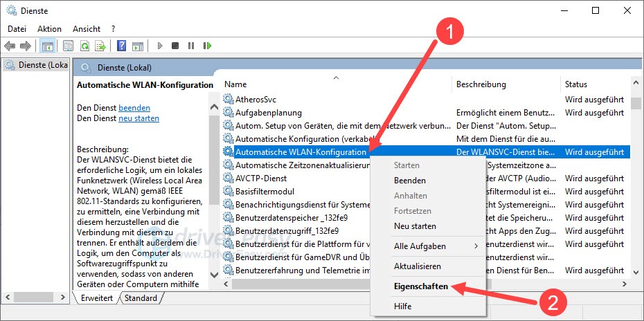This screenshot has height=321, width=644.
Task: Choose Beenden in the context menu
Action: click(428, 181)
